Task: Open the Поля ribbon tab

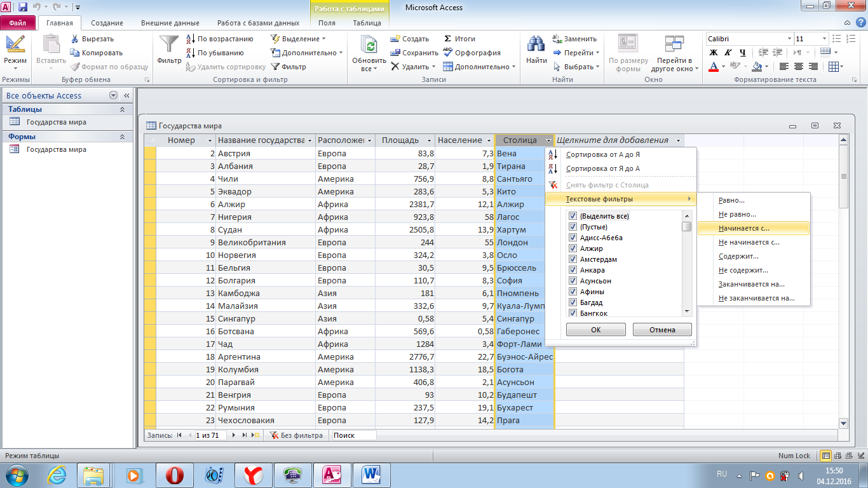Action: (x=327, y=23)
